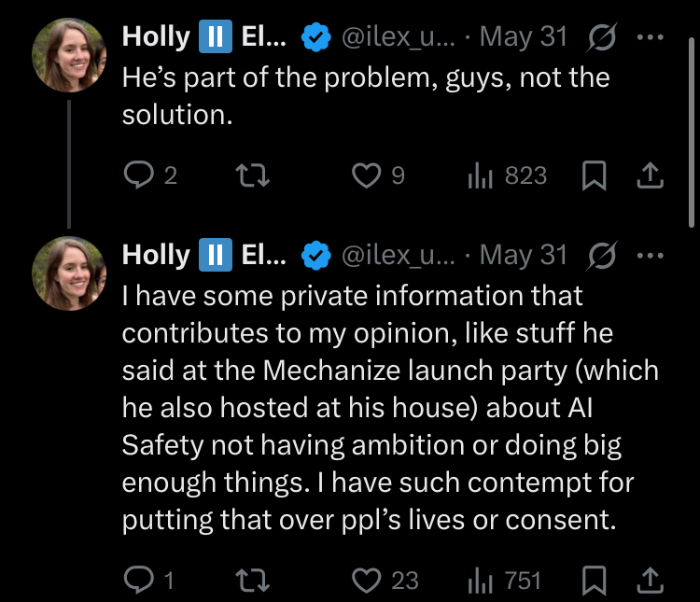Bookmark the first tweet
This screenshot has width=700, height=602.
pos(595,175)
